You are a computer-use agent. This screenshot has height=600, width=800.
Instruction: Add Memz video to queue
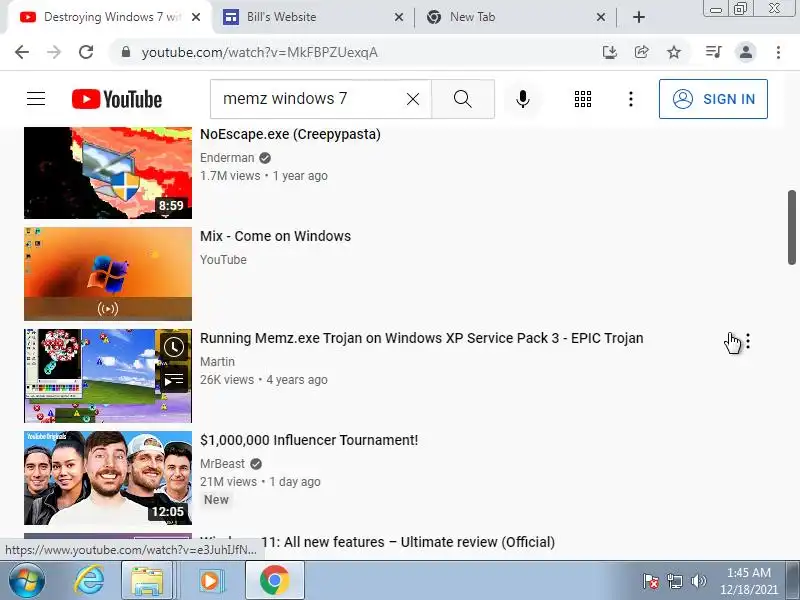174,380
